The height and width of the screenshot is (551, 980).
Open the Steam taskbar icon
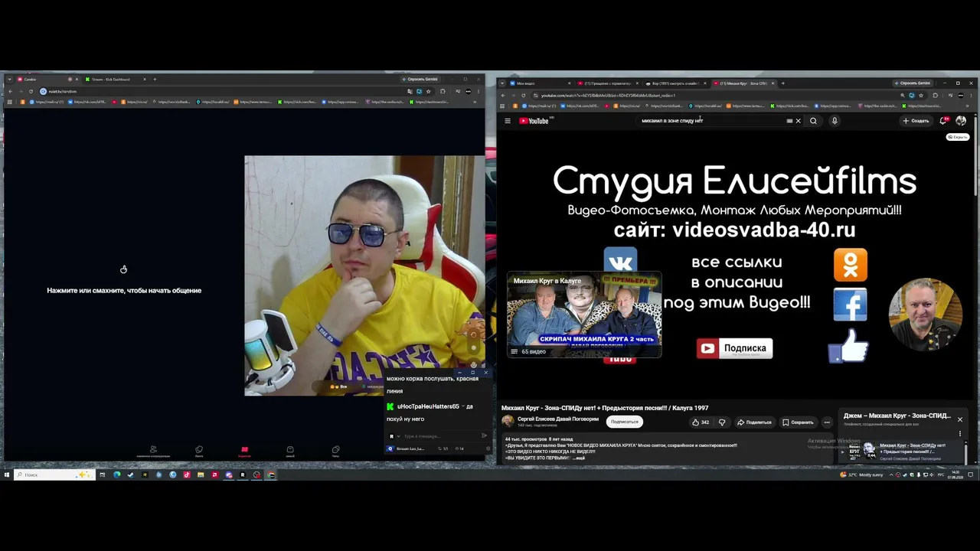pos(130,474)
